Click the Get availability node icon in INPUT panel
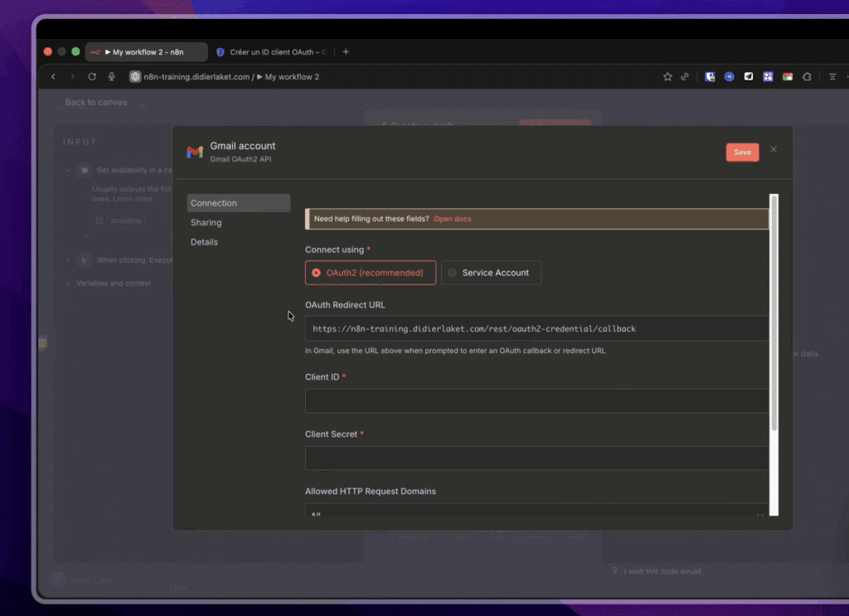 click(x=84, y=170)
